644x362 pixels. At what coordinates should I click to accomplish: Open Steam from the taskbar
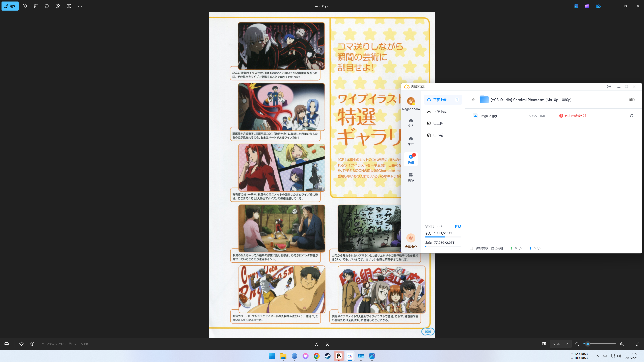click(328, 356)
